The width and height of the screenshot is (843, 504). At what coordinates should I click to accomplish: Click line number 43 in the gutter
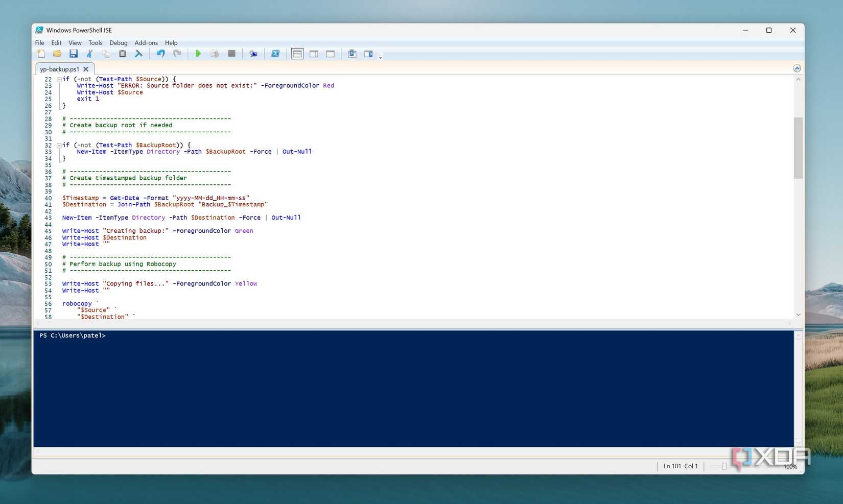(x=48, y=218)
